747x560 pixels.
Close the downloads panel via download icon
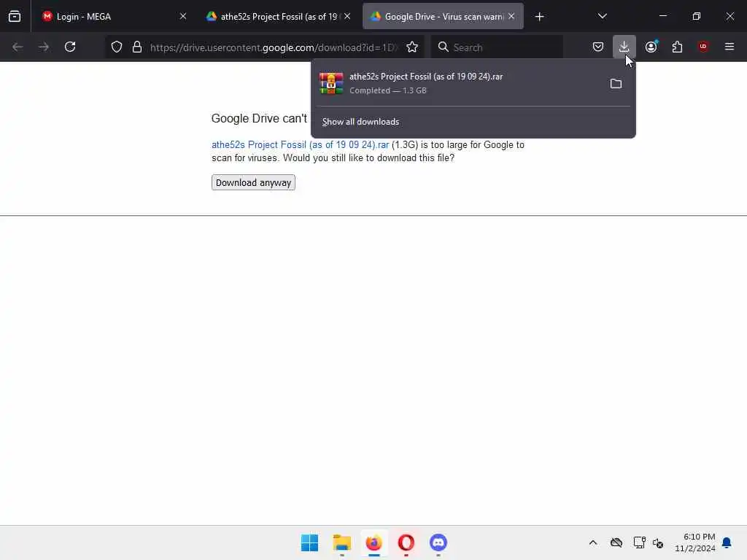click(624, 47)
